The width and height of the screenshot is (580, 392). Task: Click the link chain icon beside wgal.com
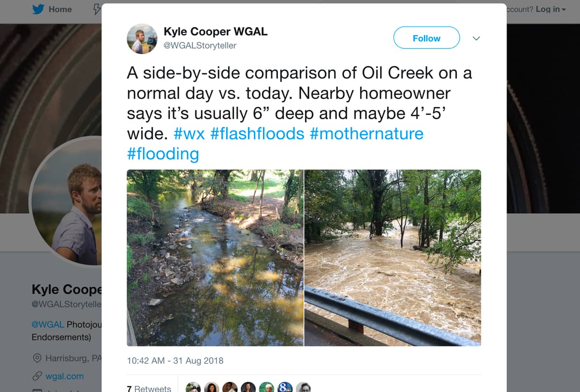tap(36, 376)
